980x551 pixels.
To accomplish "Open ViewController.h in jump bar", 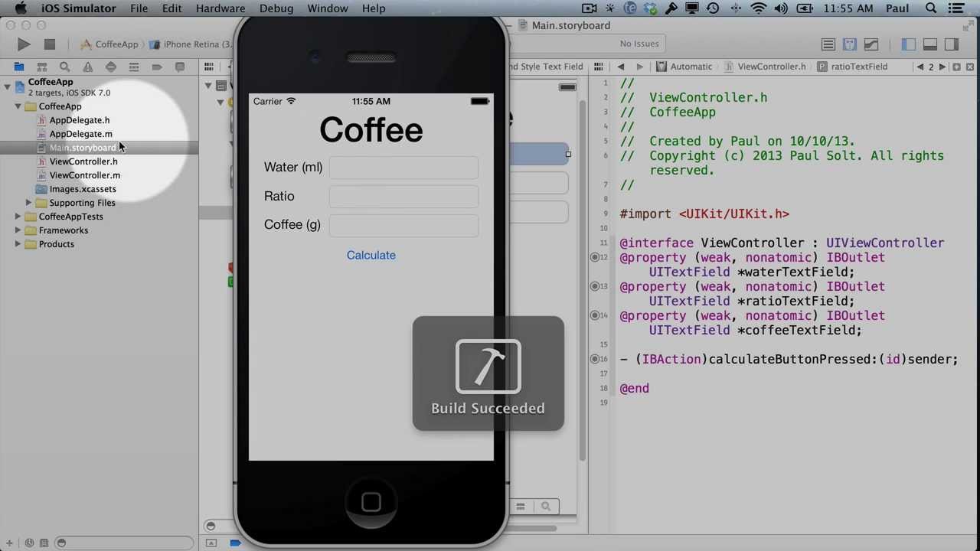I will click(x=764, y=67).
